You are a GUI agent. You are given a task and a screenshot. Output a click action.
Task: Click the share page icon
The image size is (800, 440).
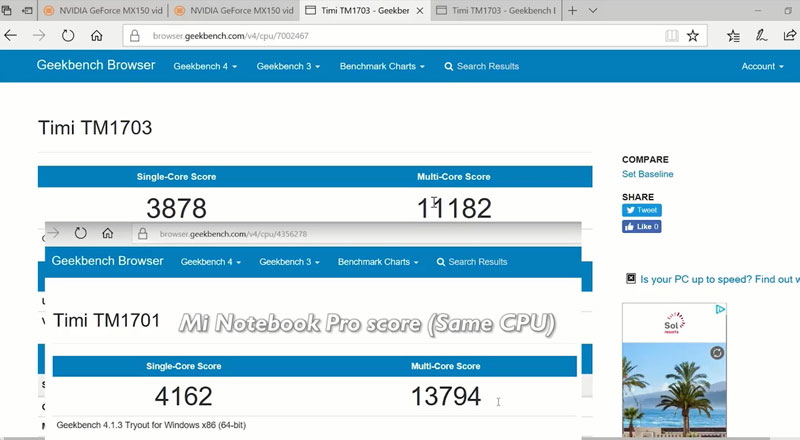789,36
